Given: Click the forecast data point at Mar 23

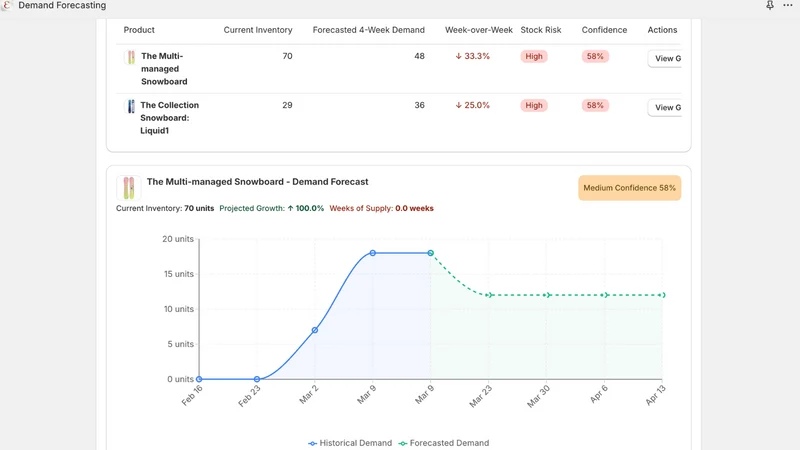Looking at the screenshot, I should tap(489, 295).
